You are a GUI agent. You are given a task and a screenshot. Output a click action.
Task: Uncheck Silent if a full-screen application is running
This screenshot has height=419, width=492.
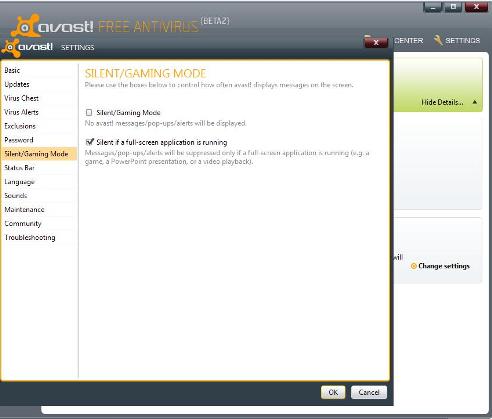point(89,142)
